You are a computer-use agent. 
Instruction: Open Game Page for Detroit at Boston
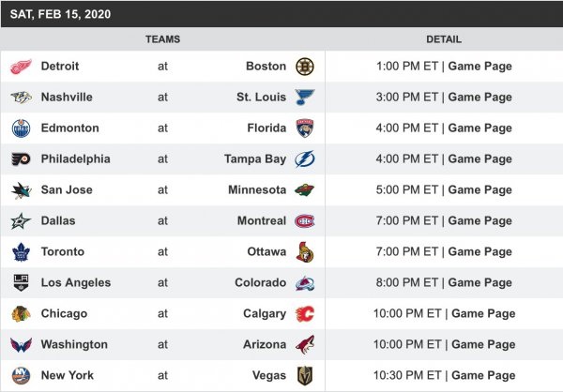(479, 67)
